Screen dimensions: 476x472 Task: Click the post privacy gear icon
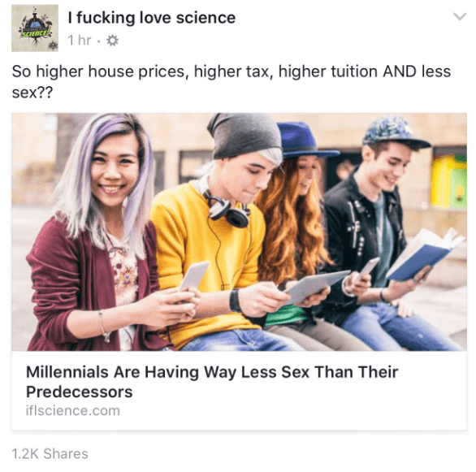coord(112,40)
